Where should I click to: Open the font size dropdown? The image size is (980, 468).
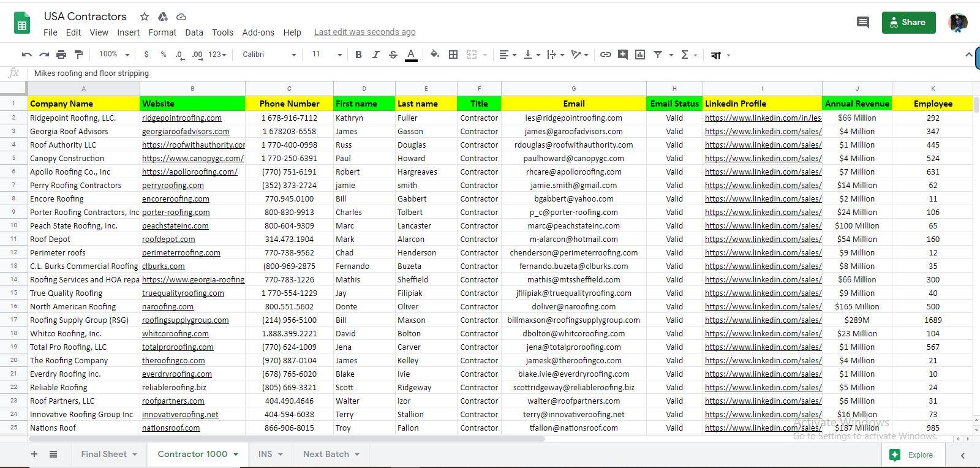pyautogui.click(x=326, y=55)
